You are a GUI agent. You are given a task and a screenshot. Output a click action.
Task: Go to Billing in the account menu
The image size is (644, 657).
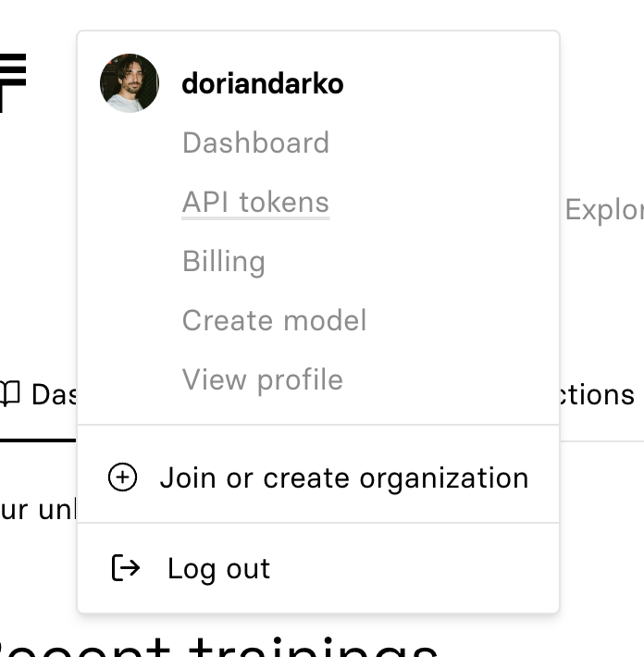pyautogui.click(x=224, y=261)
